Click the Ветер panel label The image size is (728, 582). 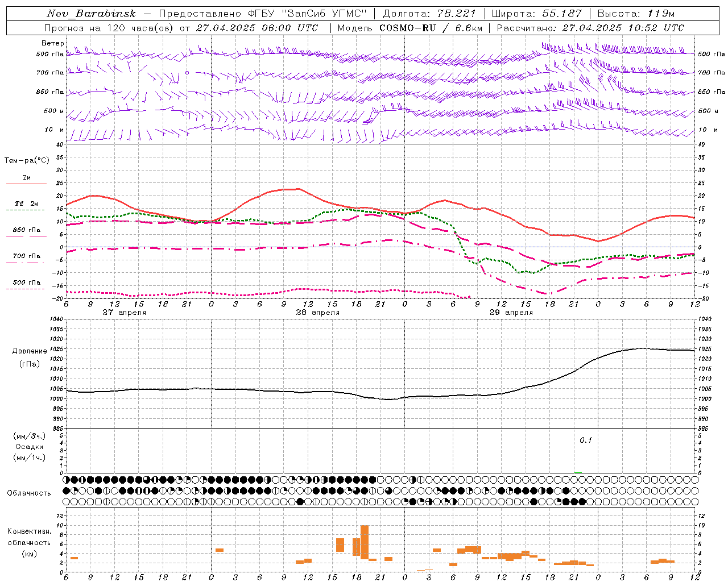point(53,43)
